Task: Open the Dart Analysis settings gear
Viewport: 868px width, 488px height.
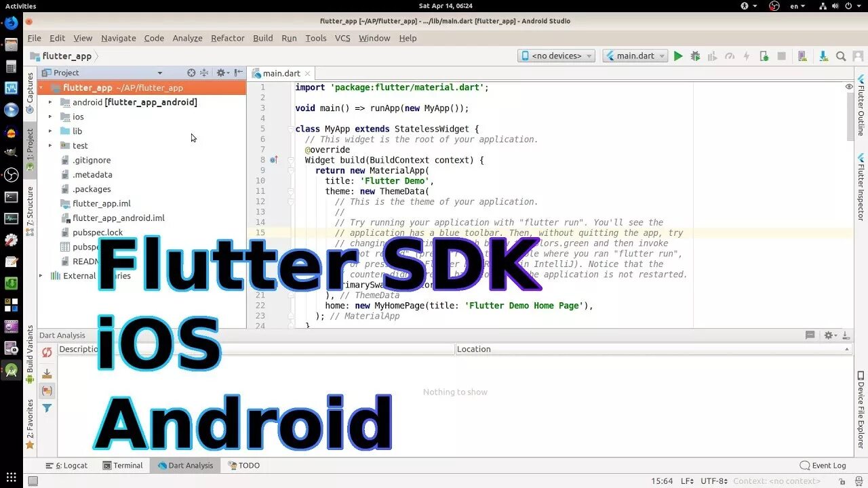Action: coord(829,335)
